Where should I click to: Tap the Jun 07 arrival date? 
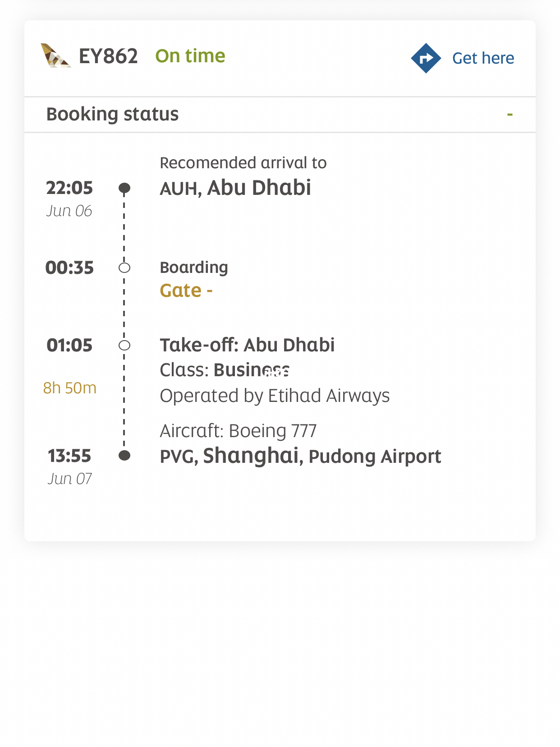(x=70, y=479)
